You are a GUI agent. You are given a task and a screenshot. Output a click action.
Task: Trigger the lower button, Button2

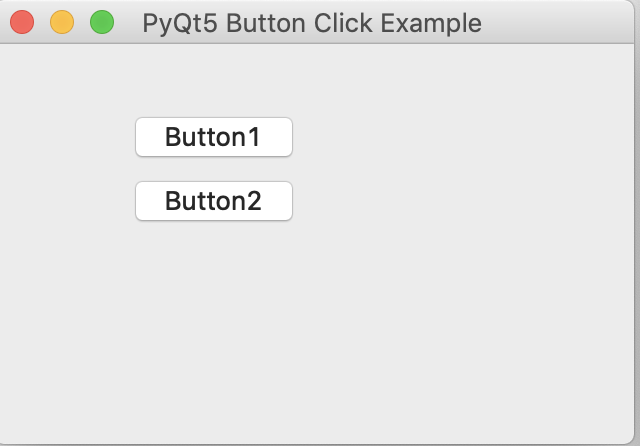coord(213,201)
